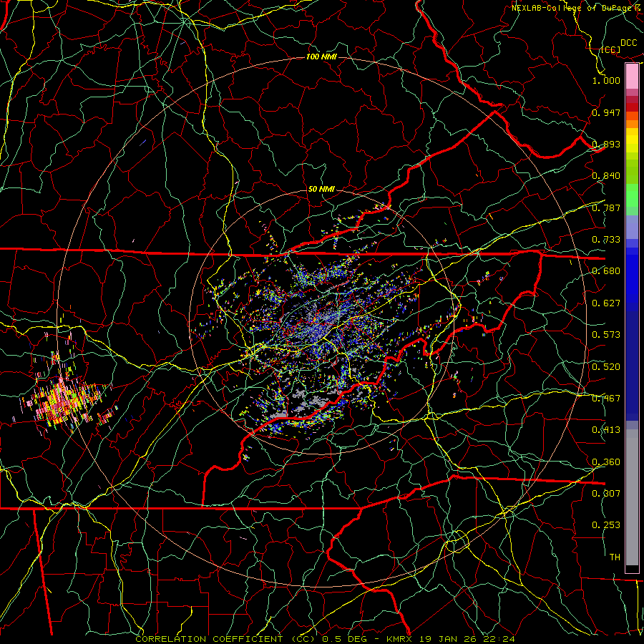The image size is (644, 644).
Task: Click the 0.733 legend value
Action: coord(606,240)
